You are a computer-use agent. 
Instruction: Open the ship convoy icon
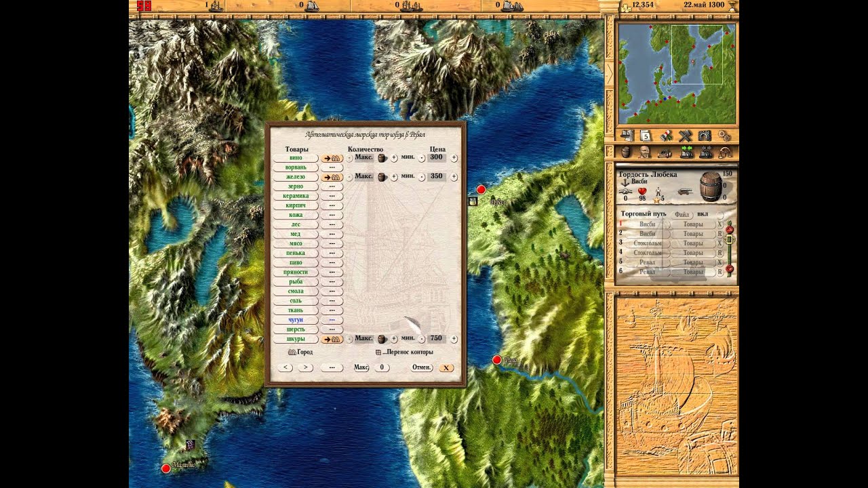click(705, 152)
